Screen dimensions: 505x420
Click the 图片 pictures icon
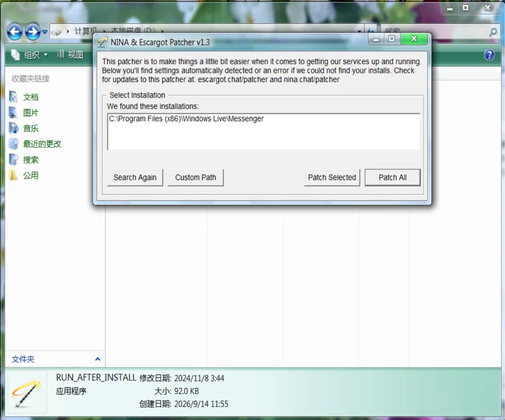[13, 113]
